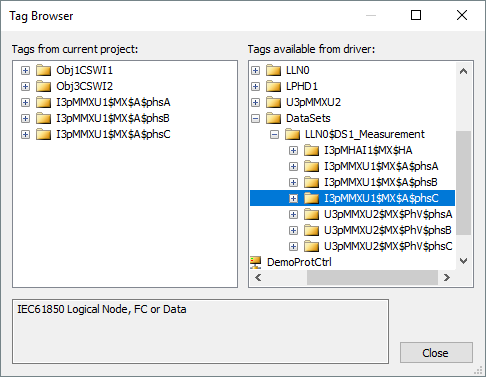Collapse the LLN0$DS1_Measurement node
Image resolution: width=486 pixels, height=377 pixels.
click(x=274, y=135)
